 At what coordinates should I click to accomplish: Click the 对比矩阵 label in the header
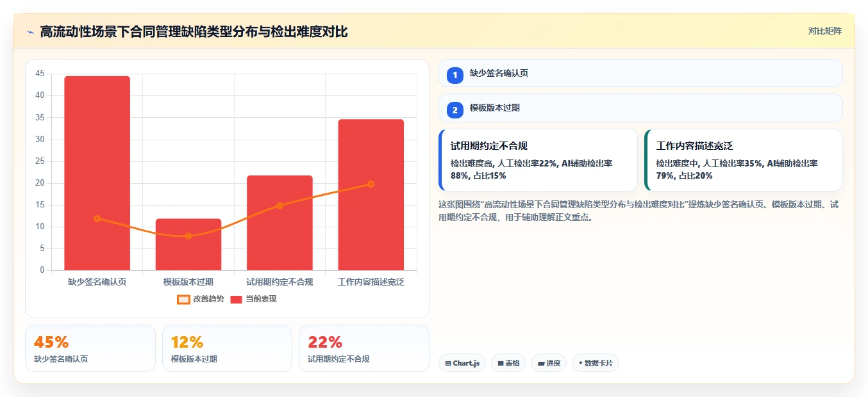[825, 31]
